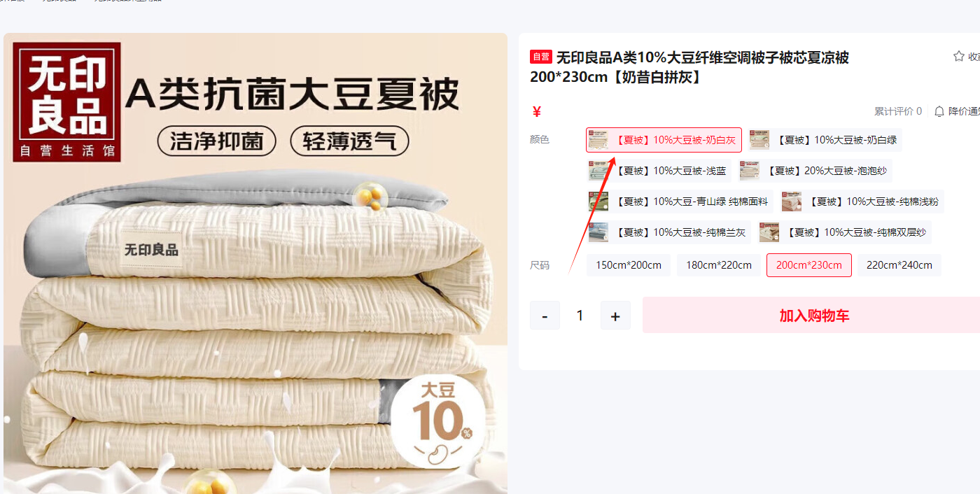Viewport: 980px width, 494px height.
Task: Decrease quantity with the minus button
Action: pyautogui.click(x=545, y=316)
